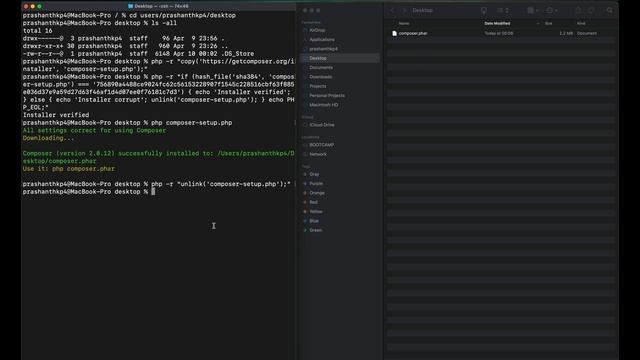Select Desktop in Finder sidebar
This screenshot has width=640, height=360.
tap(340, 58)
